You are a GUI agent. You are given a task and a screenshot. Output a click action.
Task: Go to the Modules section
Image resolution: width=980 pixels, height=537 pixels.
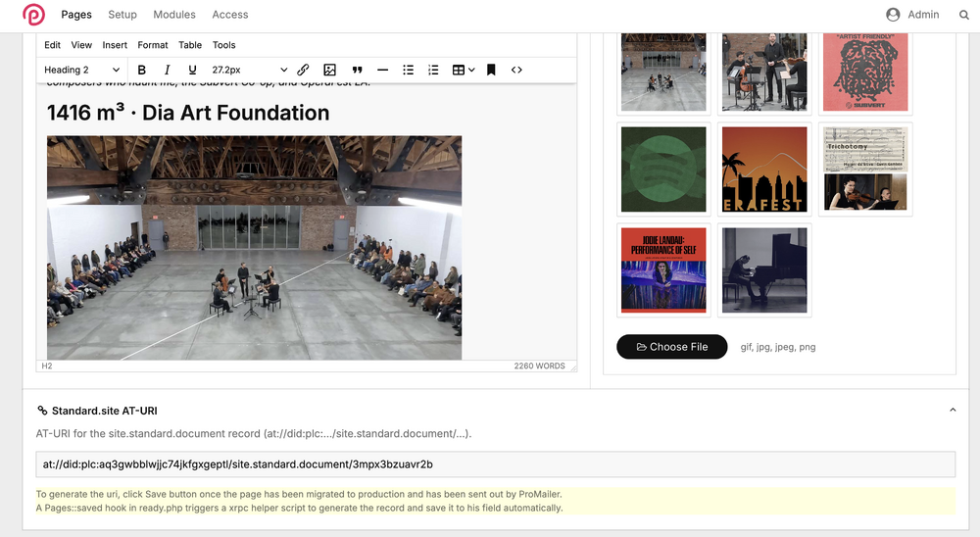tap(174, 15)
